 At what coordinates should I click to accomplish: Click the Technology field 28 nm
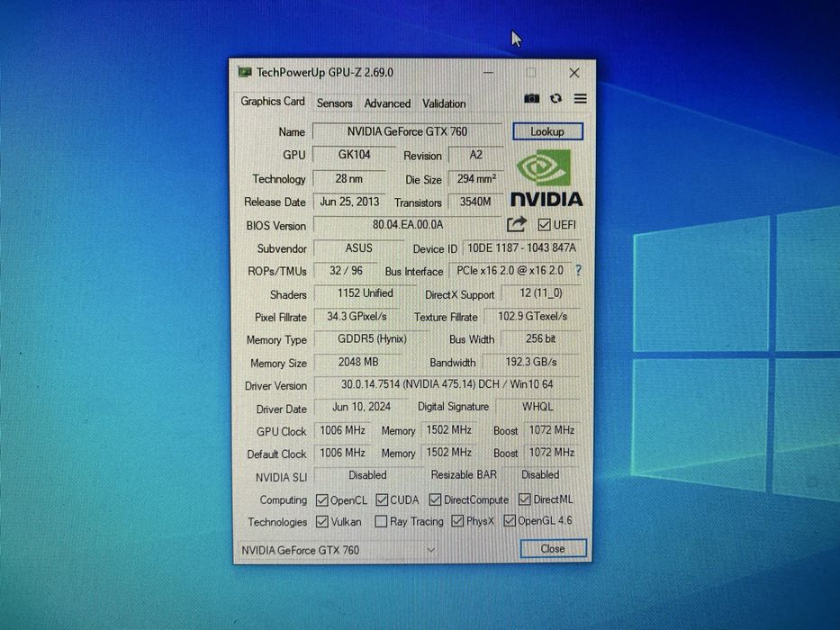tap(348, 178)
